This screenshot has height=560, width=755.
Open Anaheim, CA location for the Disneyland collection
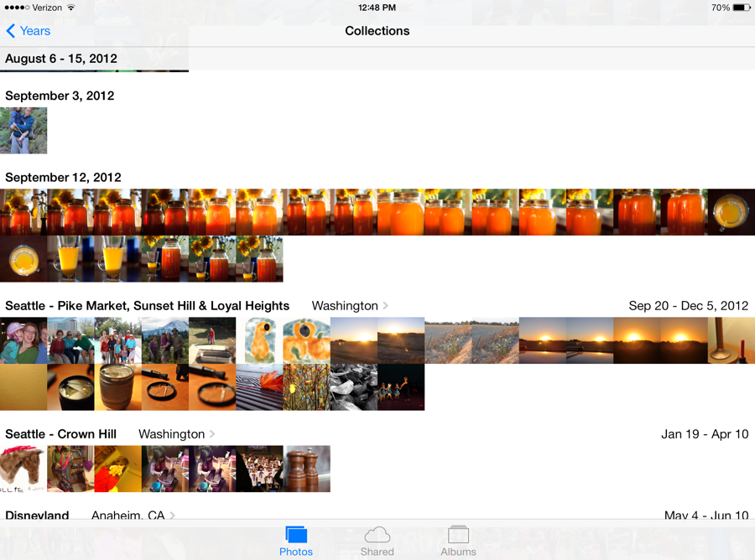click(x=133, y=515)
